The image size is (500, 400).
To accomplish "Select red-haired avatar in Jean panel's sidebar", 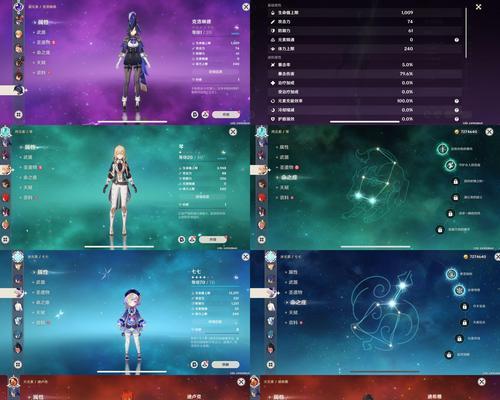I will [x=6, y=197].
